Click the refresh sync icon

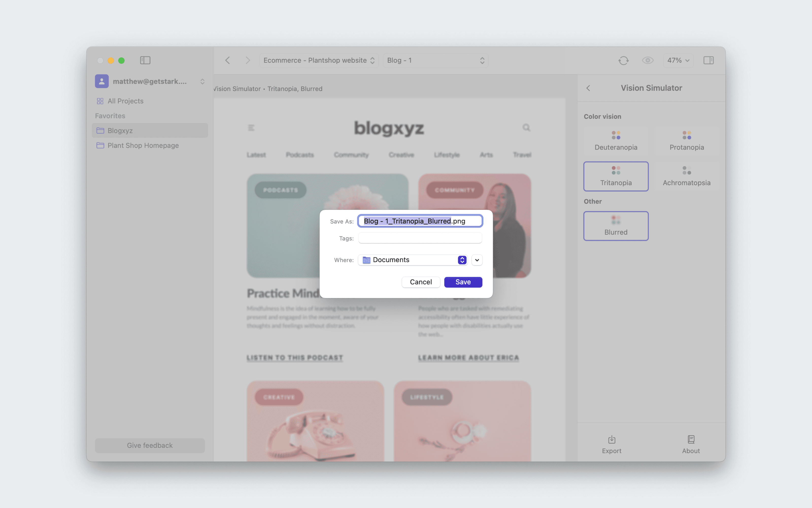623,60
